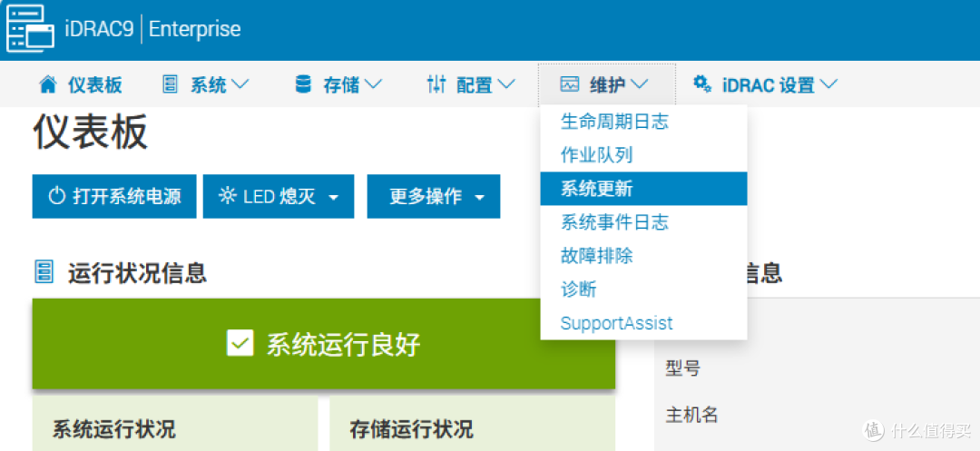980x451 pixels.
Task: Click the server icon beside 系统 menu
Action: (170, 84)
